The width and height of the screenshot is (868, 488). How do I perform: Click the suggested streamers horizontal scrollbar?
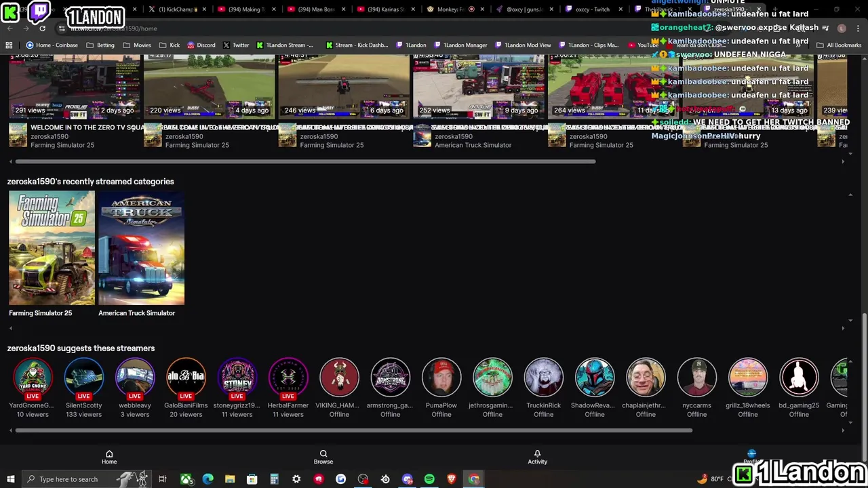pos(353,430)
